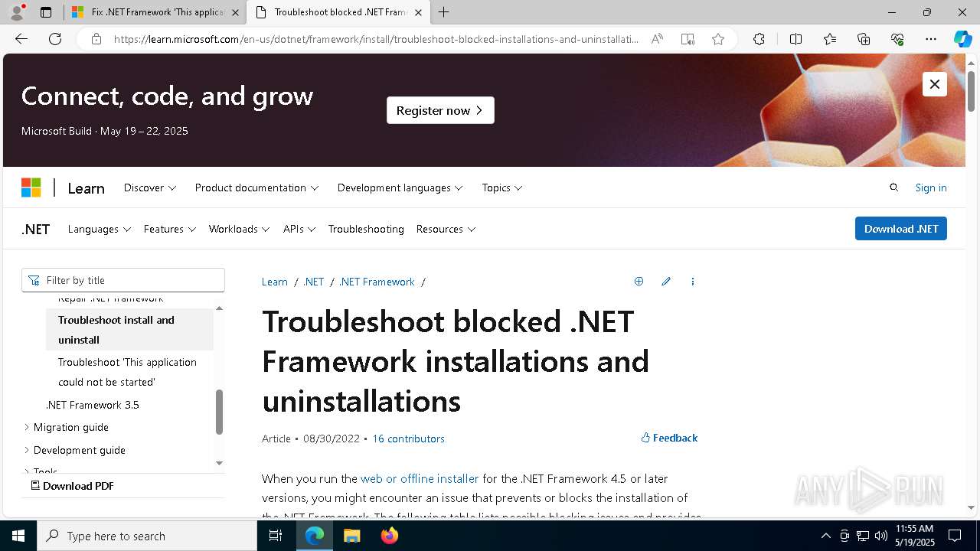The height and width of the screenshot is (551, 980).
Task: Activate the Read aloud icon in the address bar
Action: 657,39
